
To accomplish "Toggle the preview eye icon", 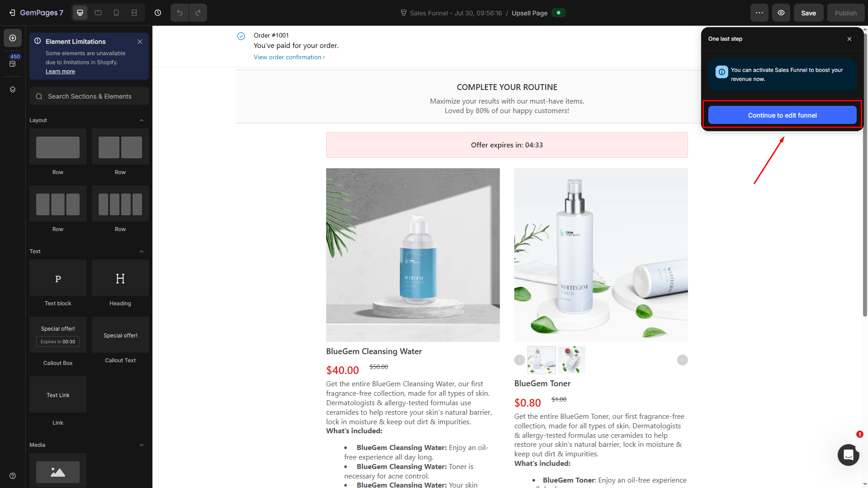I will coord(781,13).
